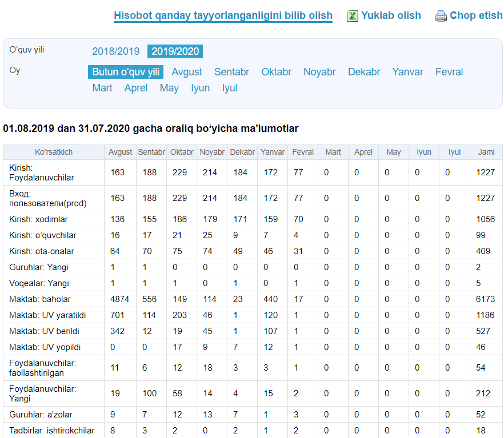This screenshot has height=438, width=504.
Task: Switch month filter to Mart
Action: pyautogui.click(x=102, y=88)
